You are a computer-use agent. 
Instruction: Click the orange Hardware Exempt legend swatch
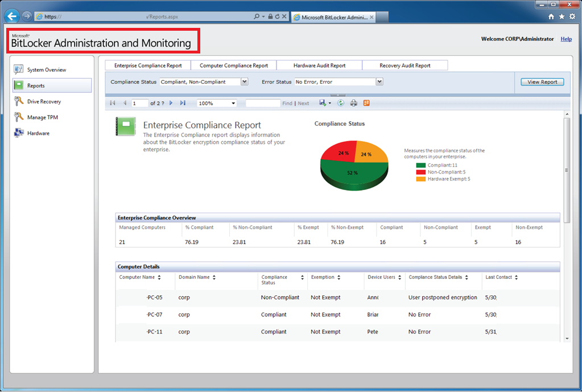[420, 179]
